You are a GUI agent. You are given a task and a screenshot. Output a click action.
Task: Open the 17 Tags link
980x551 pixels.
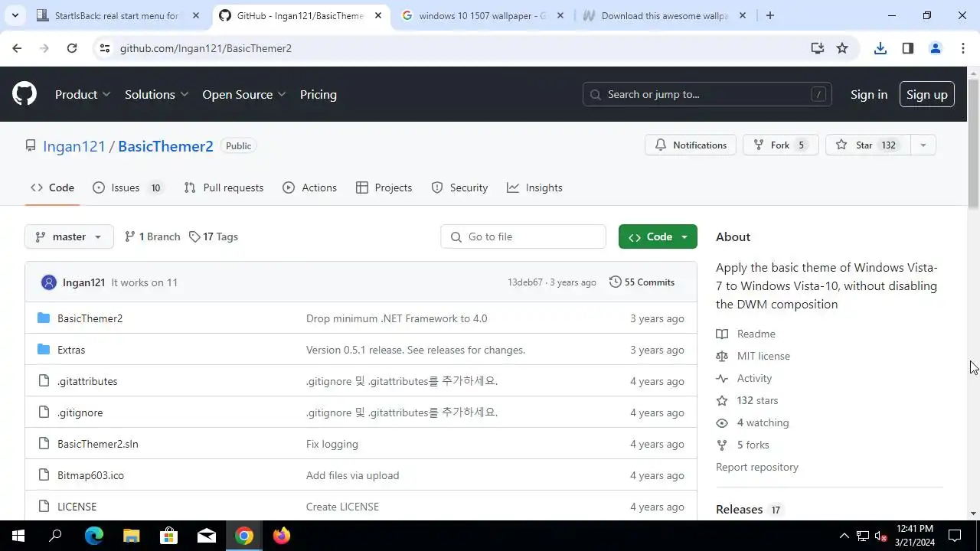click(x=214, y=236)
